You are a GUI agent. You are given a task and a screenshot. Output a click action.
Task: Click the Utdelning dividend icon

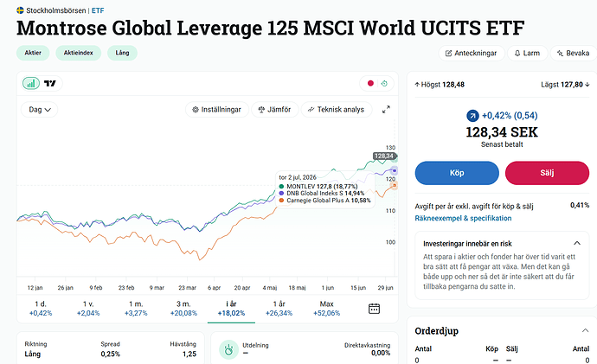[x=228, y=349]
